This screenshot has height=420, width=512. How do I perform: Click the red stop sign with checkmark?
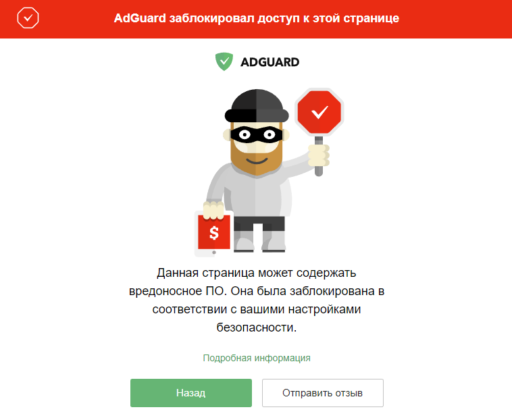coord(319,111)
